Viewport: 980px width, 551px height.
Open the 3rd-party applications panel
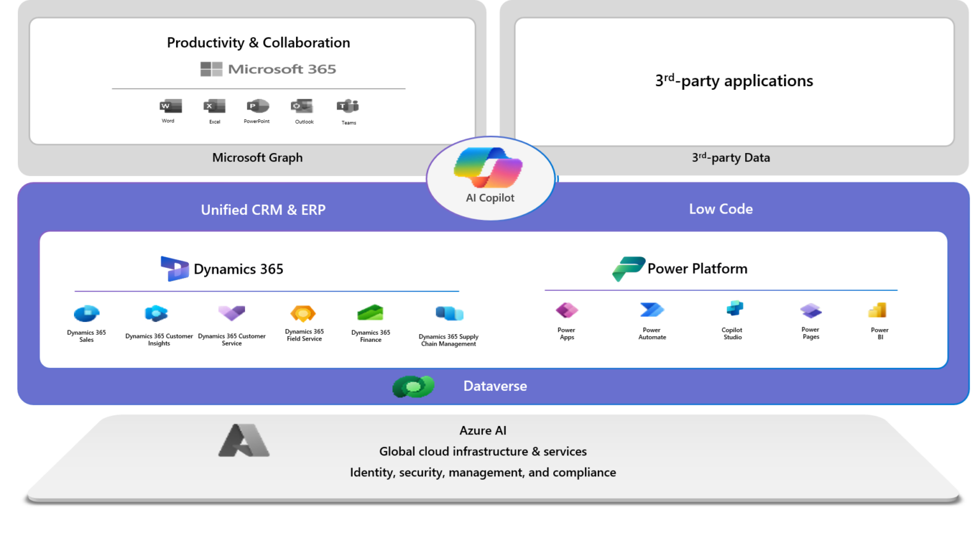click(733, 81)
